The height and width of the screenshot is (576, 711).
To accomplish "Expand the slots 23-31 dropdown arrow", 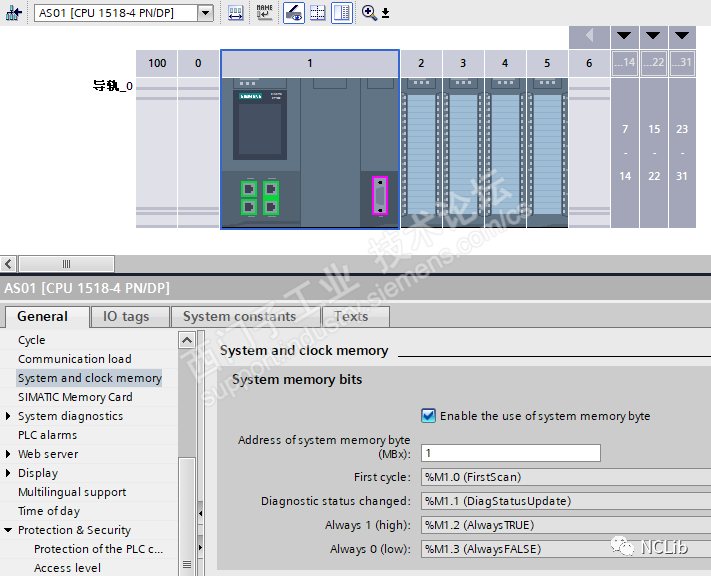I will pyautogui.click(x=682, y=35).
